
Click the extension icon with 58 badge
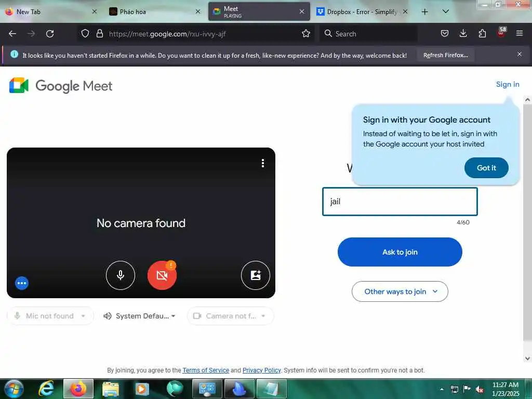pyautogui.click(x=501, y=33)
